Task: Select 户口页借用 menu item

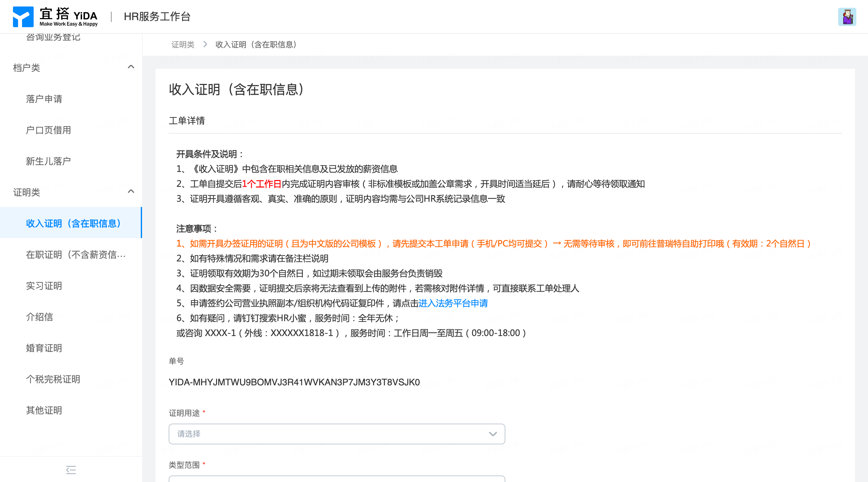Action: [49, 130]
